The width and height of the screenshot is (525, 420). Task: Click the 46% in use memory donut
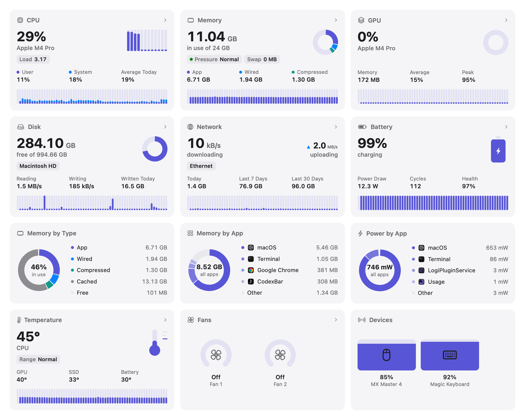(x=39, y=270)
